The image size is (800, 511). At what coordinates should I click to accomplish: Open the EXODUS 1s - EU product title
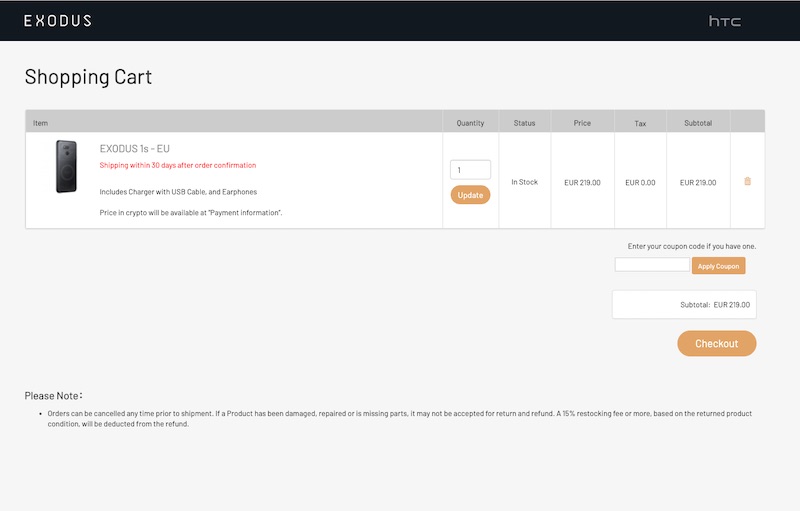(x=135, y=148)
